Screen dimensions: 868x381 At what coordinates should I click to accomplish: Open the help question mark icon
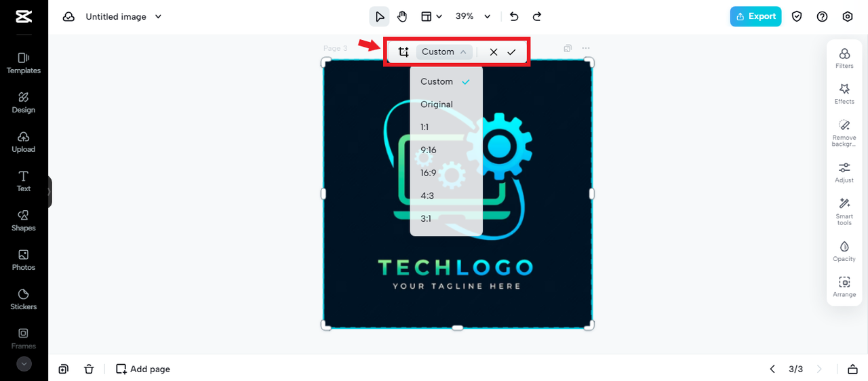[822, 16]
